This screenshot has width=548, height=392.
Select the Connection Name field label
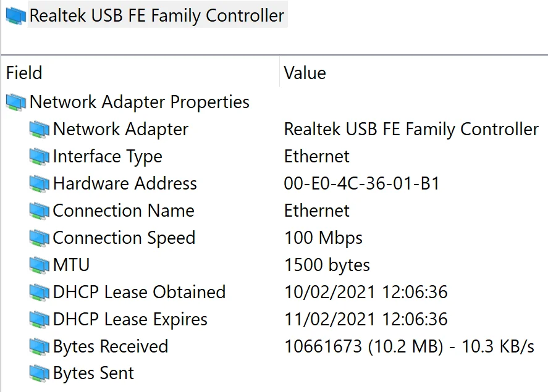click(124, 211)
